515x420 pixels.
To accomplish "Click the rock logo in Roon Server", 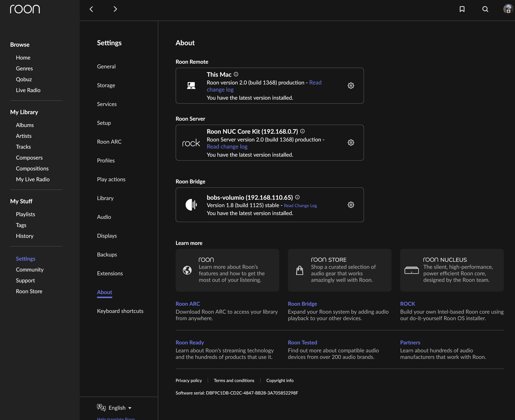I will click(191, 143).
